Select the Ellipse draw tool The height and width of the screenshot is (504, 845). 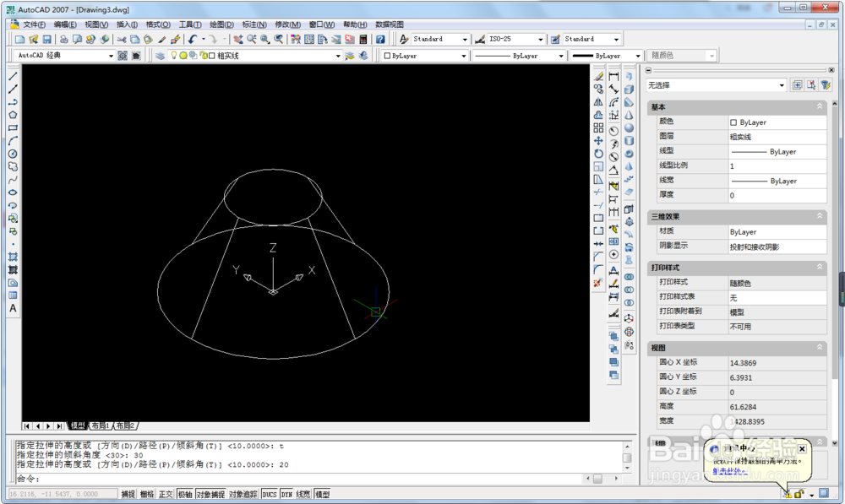(13, 192)
